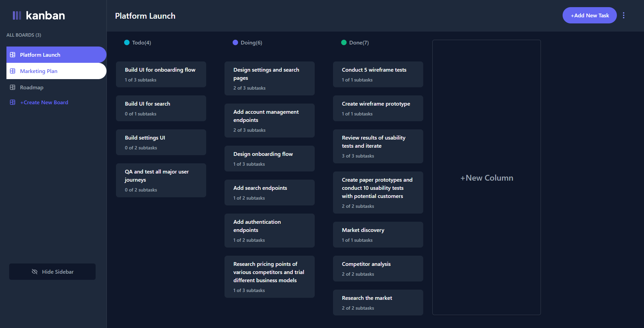Click the Add New Task button
Image resolution: width=644 pixels, height=328 pixels.
point(589,15)
